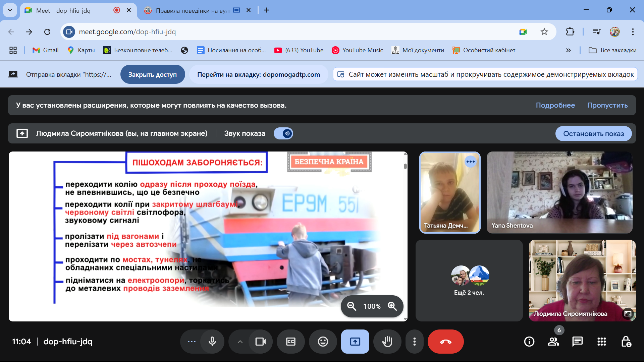
Task: Open a new browser tab
Action: (x=267, y=10)
